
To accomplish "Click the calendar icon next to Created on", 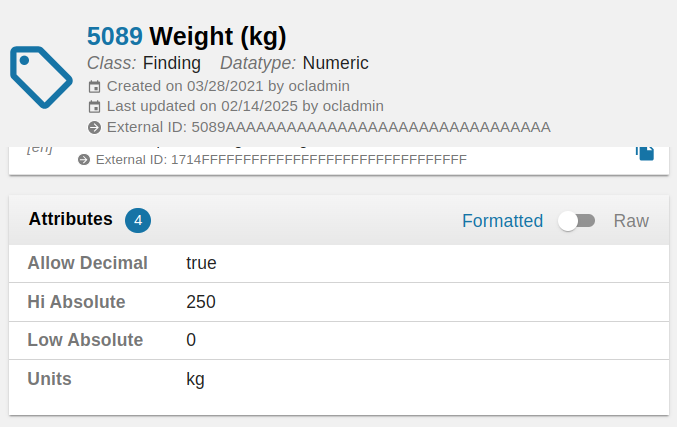I will coord(94,86).
